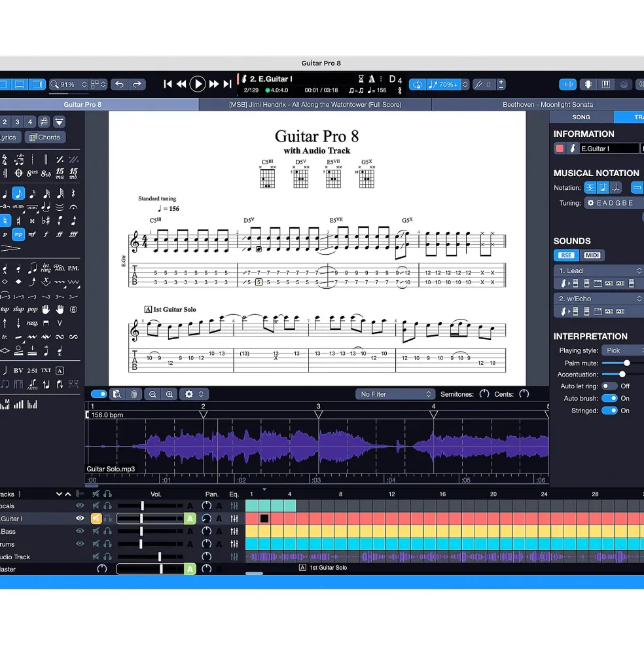Open No Filter dropdown
Image resolution: width=644 pixels, height=645 pixels.
point(395,394)
